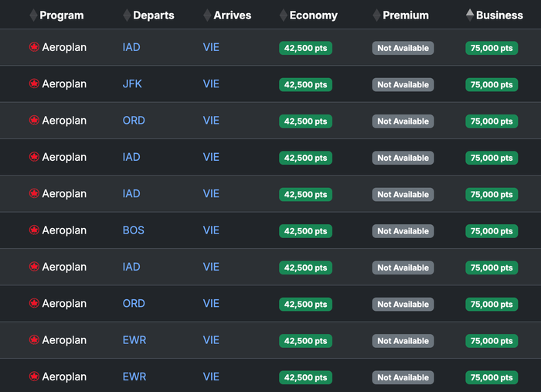Open the BOS departure airport link

point(134,230)
